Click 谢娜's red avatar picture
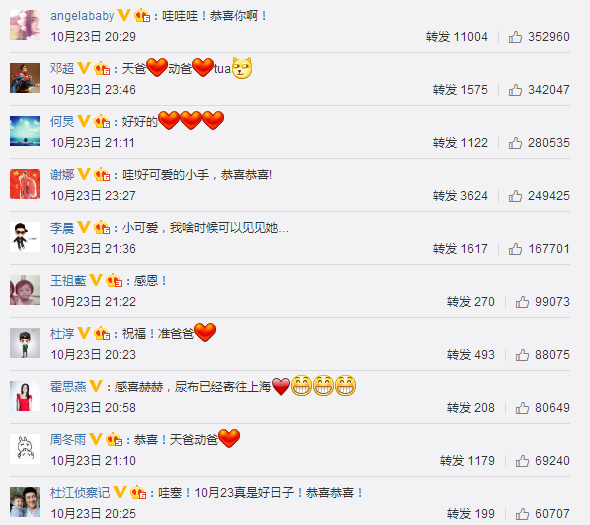590x525 pixels. [x=25, y=184]
